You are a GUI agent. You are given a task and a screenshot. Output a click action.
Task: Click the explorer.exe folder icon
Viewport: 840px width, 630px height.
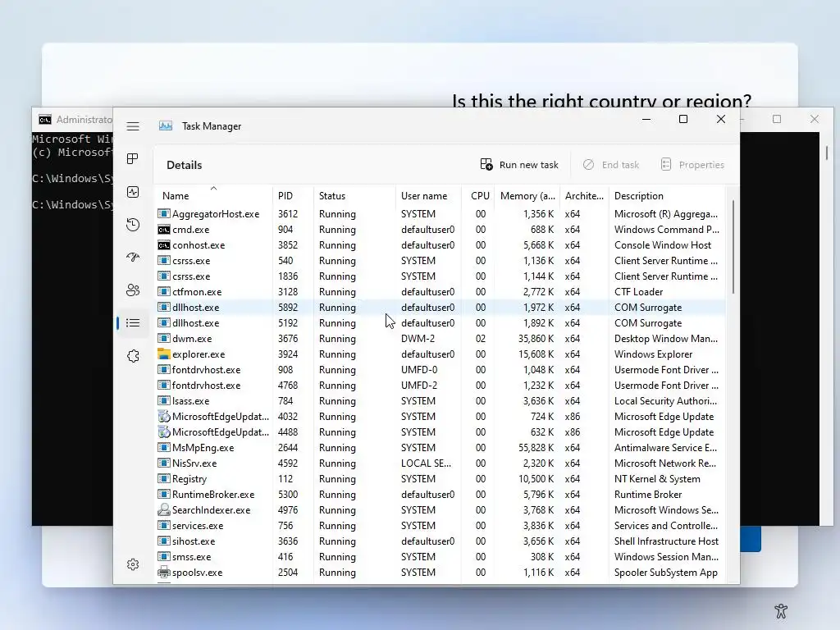(x=164, y=354)
